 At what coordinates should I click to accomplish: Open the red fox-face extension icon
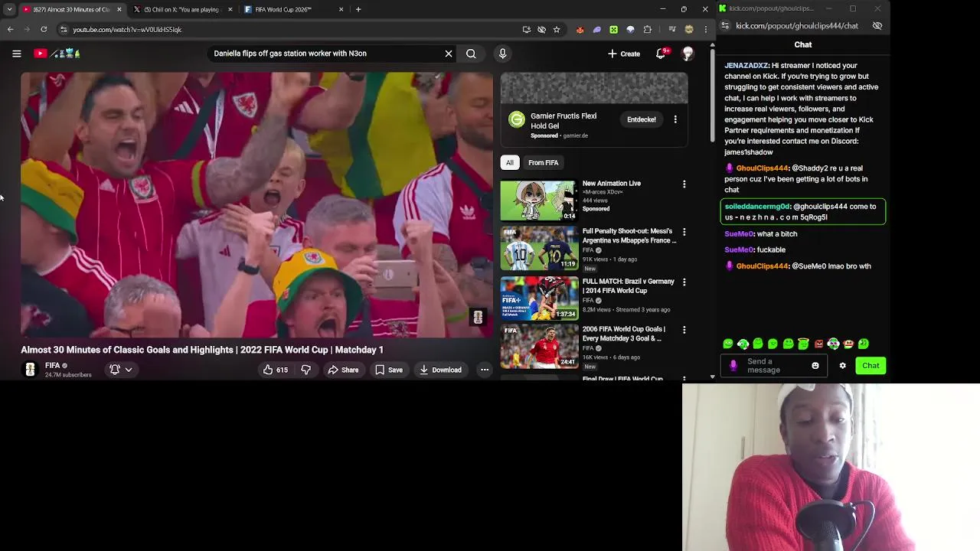580,29
